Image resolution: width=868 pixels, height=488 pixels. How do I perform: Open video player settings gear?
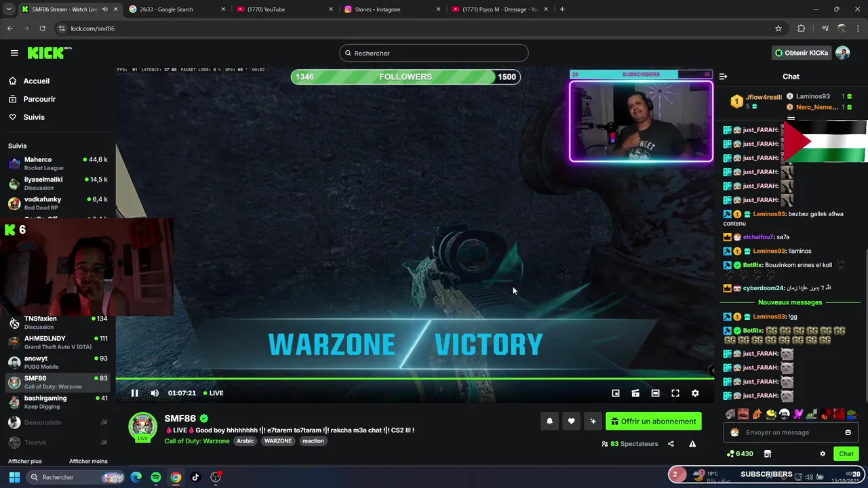695,393
